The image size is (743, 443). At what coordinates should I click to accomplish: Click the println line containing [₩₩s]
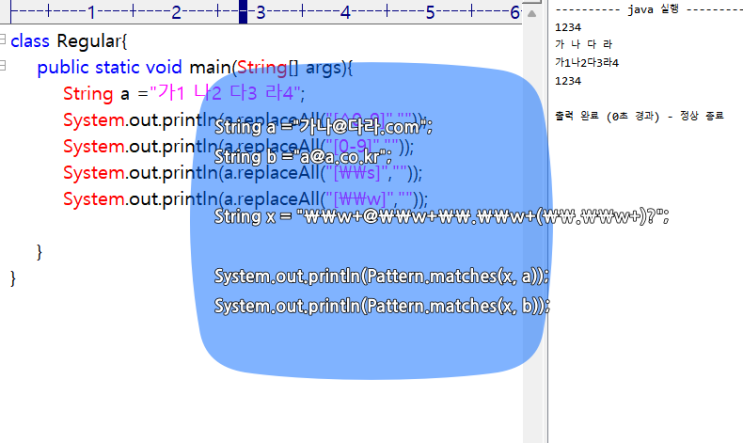pyautogui.click(x=243, y=173)
